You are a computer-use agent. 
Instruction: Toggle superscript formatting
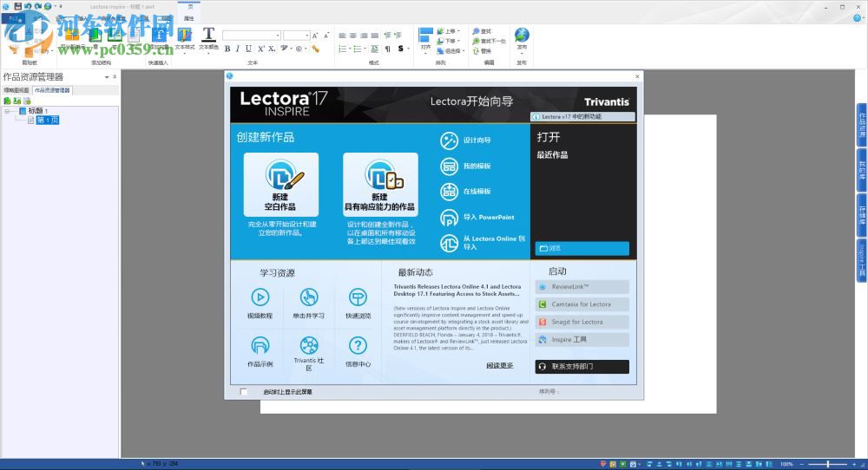point(260,49)
